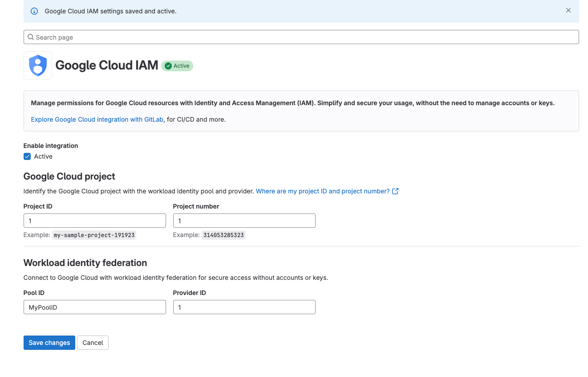The height and width of the screenshot is (377, 588).
Task: Click into the Project number field
Action: click(244, 221)
